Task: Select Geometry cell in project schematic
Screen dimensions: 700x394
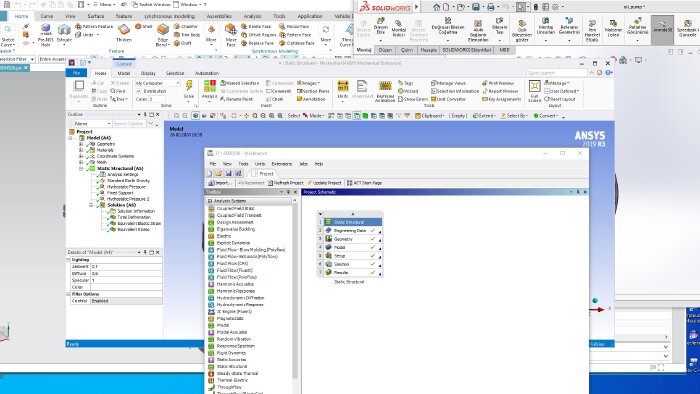Action: [353, 239]
